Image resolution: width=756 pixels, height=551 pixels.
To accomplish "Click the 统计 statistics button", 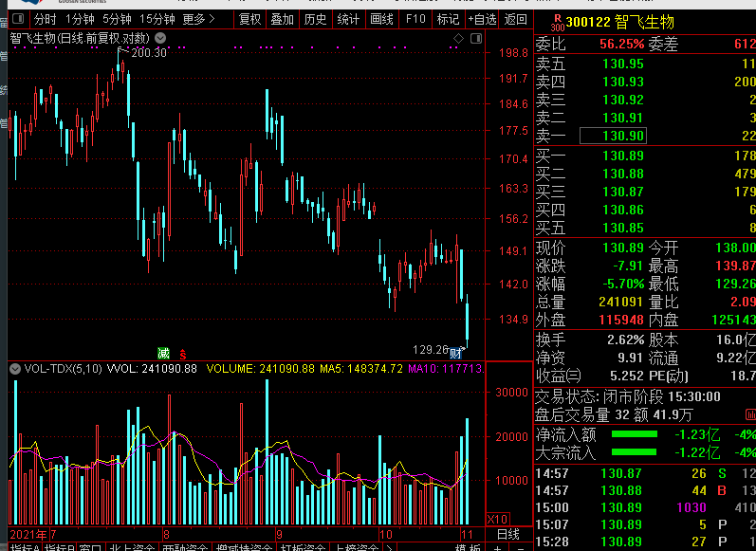I will 348,19.
